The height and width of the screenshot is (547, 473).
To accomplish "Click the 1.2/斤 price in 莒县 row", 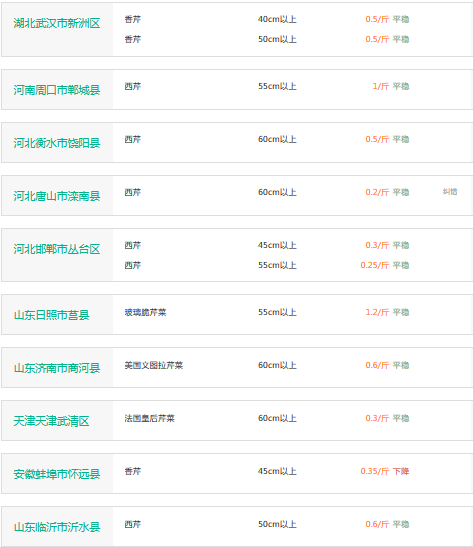I will (377, 312).
